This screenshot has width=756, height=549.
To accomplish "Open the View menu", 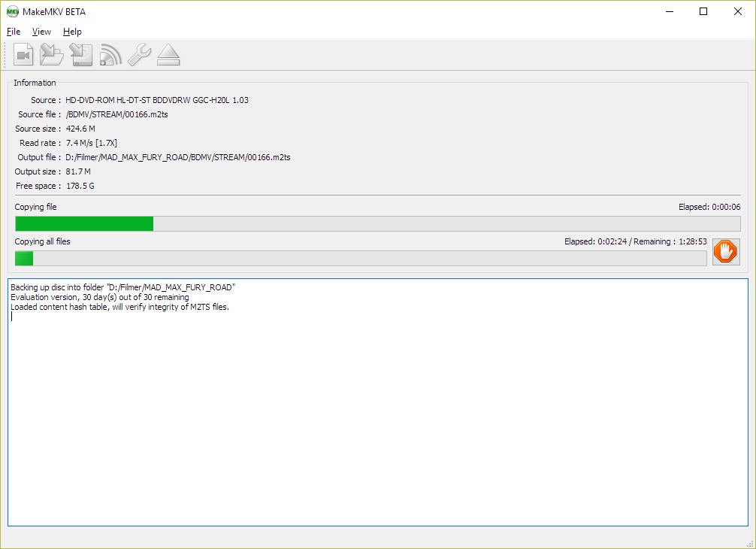I will [x=41, y=32].
